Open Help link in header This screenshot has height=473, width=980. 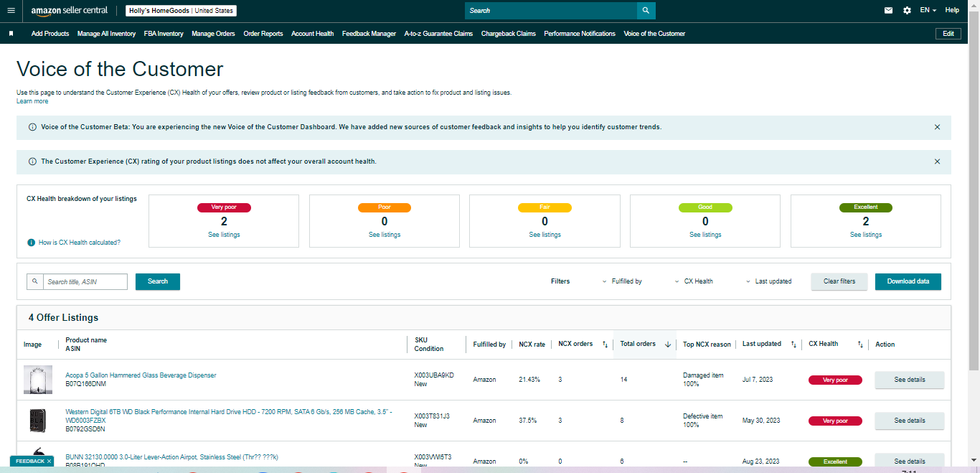tap(952, 11)
